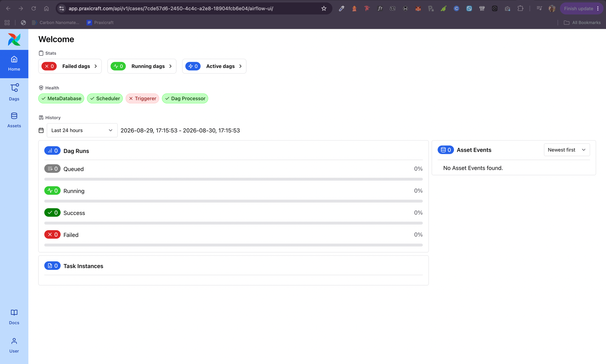
Task: Open the Dags sidebar page
Action: coord(14,92)
